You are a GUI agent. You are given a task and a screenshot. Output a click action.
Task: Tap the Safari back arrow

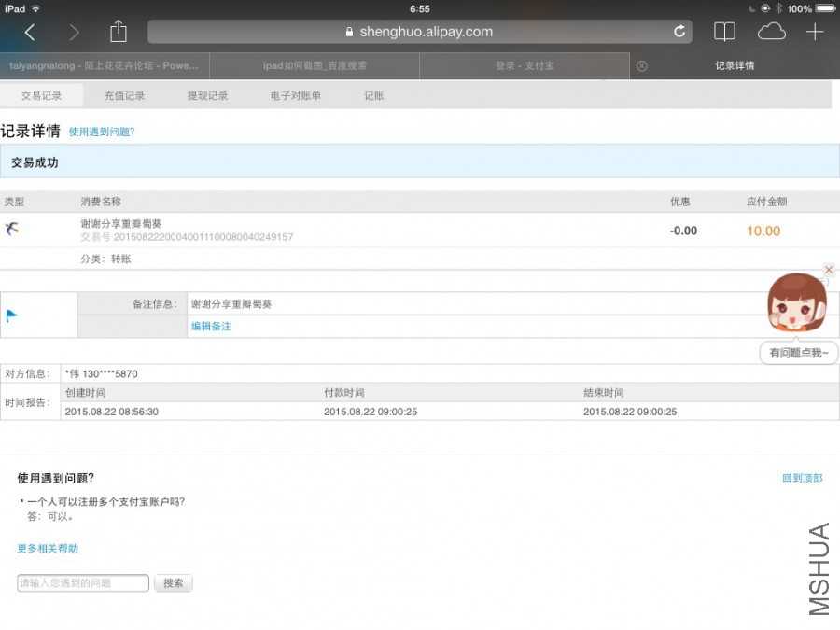tap(30, 33)
